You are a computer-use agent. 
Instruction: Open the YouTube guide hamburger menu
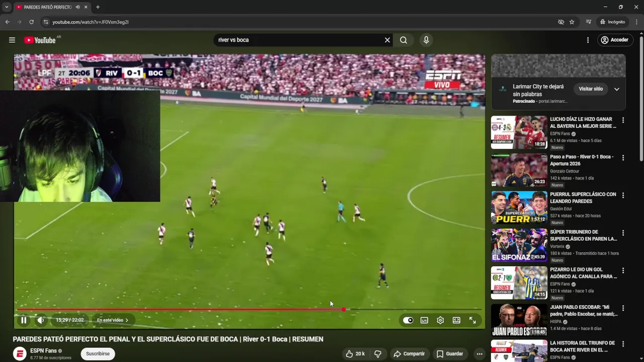12,40
